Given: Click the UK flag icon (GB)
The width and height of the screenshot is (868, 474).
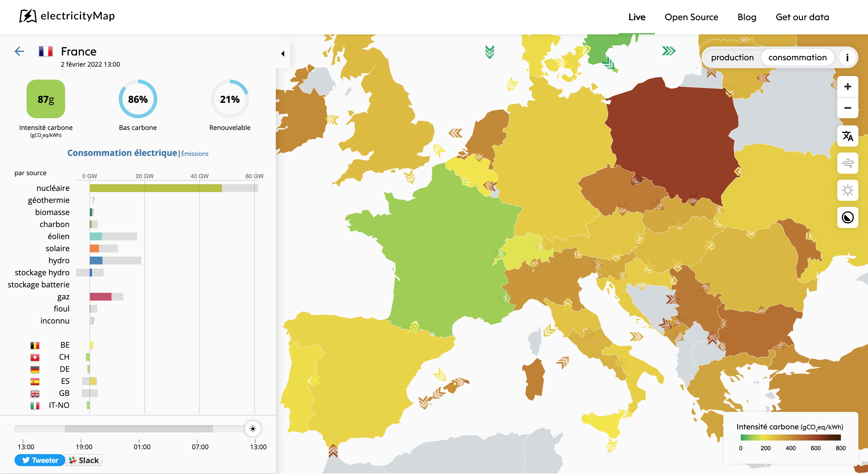Looking at the screenshot, I should click(35, 393).
